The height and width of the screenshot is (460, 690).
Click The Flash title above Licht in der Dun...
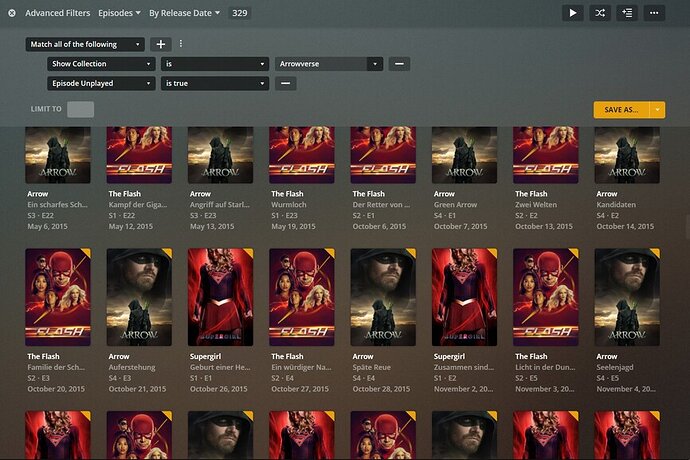pos(531,356)
